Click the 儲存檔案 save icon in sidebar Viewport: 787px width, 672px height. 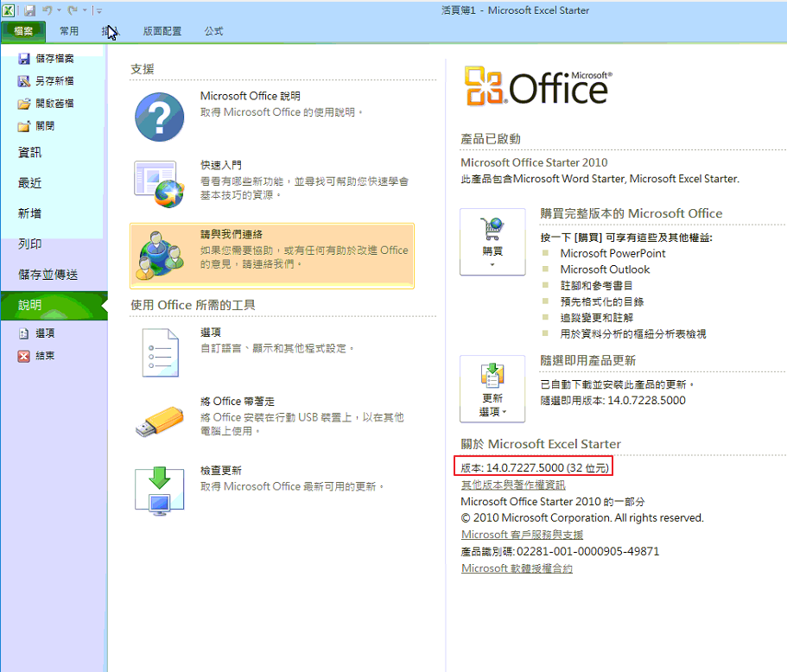pos(23,59)
